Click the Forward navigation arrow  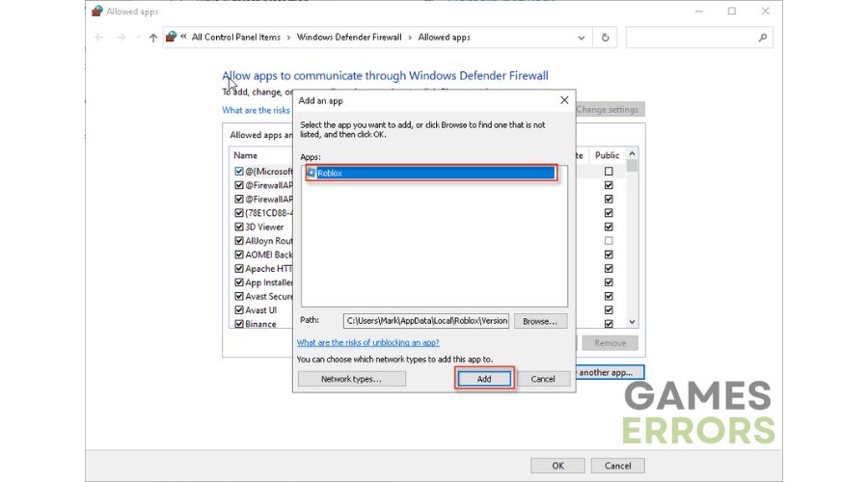pos(121,37)
